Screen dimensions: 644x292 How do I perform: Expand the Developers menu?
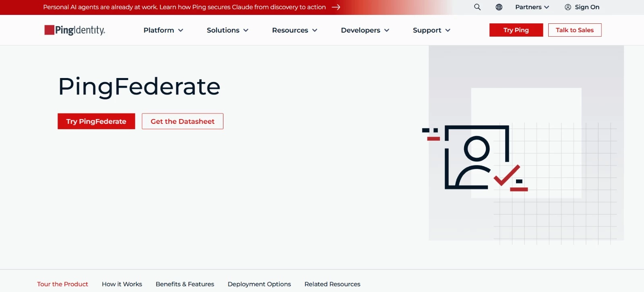coord(365,30)
